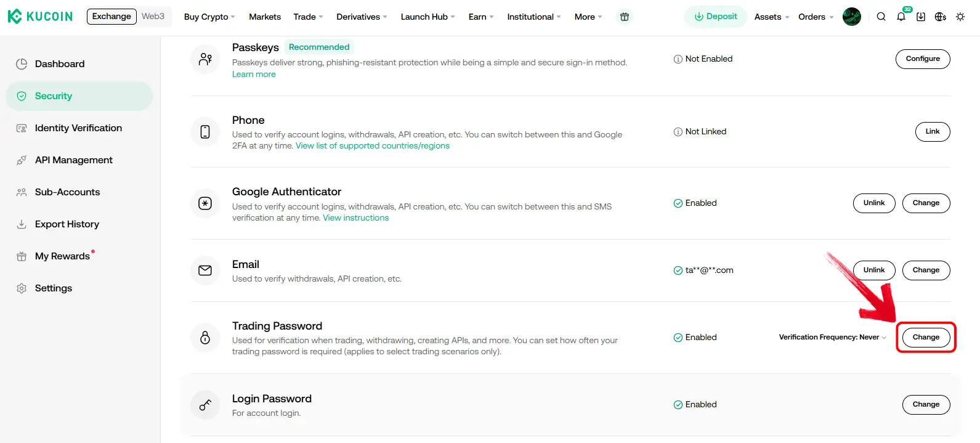Click the download app icon

(921, 17)
